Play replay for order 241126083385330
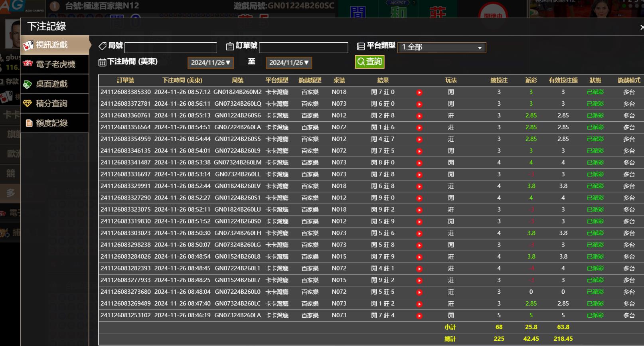Viewport: 644px width, 346px height. click(x=419, y=93)
